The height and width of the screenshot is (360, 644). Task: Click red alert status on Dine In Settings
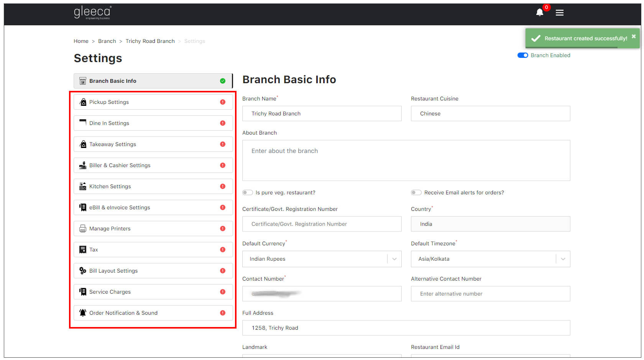tap(223, 123)
